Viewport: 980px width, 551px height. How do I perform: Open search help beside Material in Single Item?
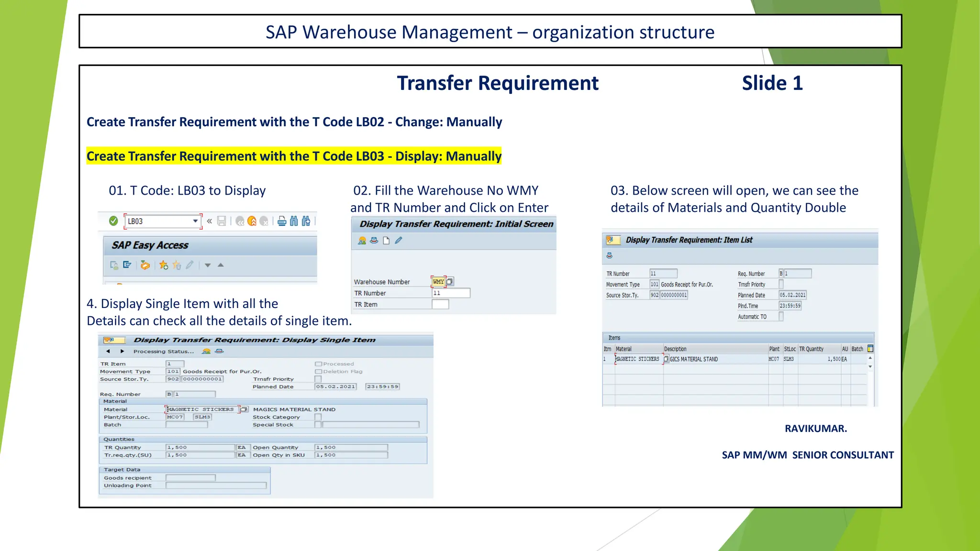[x=244, y=409]
